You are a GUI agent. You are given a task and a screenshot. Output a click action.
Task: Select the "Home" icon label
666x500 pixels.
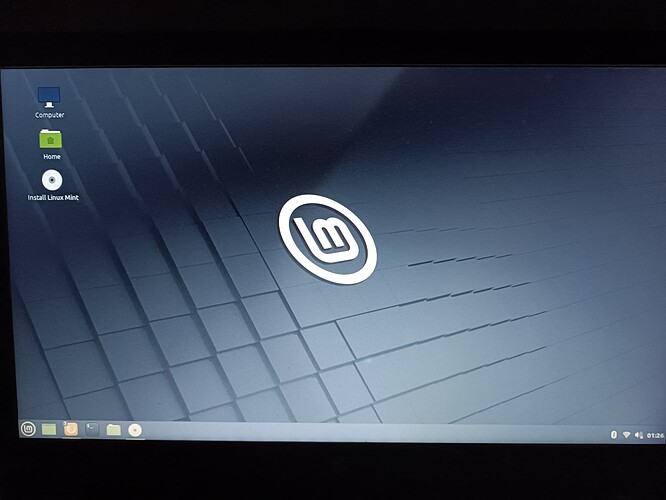click(52, 157)
